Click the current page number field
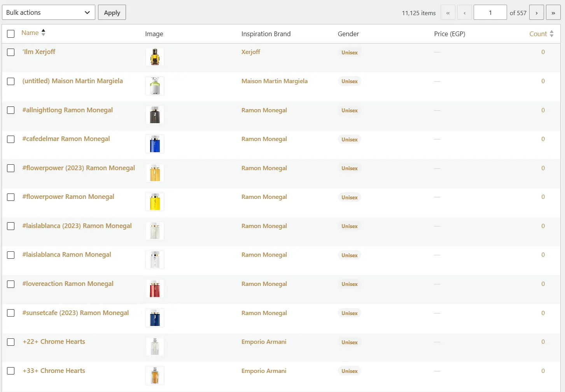The height and width of the screenshot is (392, 565). pyautogui.click(x=490, y=12)
